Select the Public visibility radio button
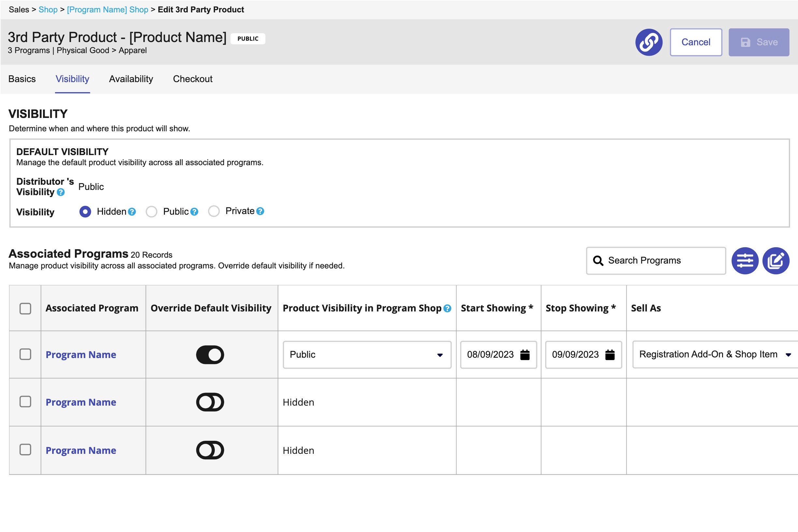 click(151, 212)
